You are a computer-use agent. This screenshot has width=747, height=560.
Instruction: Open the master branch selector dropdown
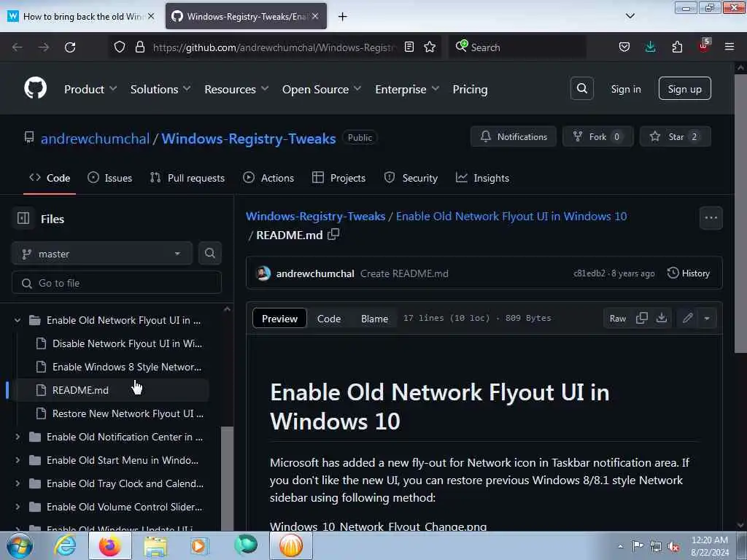(x=102, y=254)
